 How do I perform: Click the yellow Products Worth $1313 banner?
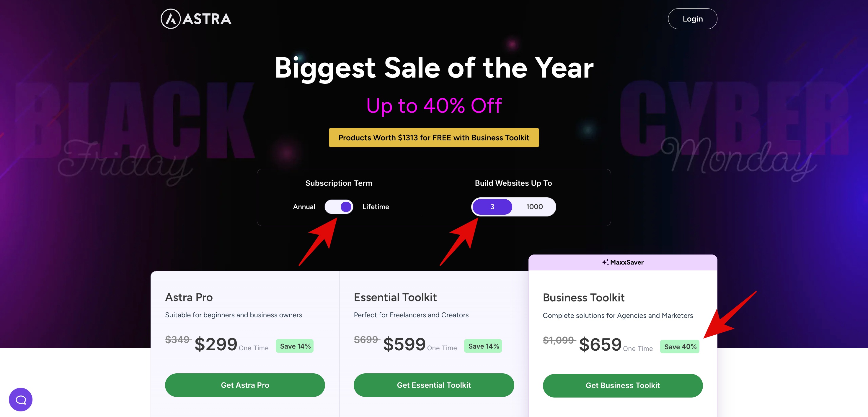[434, 138]
